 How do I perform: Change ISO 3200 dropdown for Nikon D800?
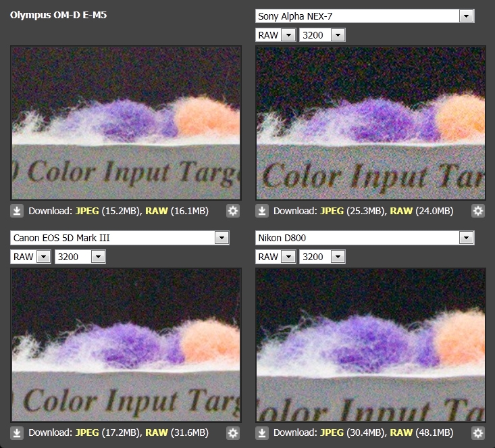pyautogui.click(x=322, y=257)
